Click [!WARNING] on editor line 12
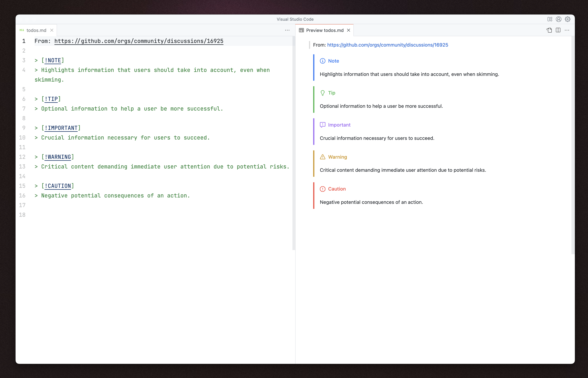Viewport: 588px width, 378px height. (57, 157)
